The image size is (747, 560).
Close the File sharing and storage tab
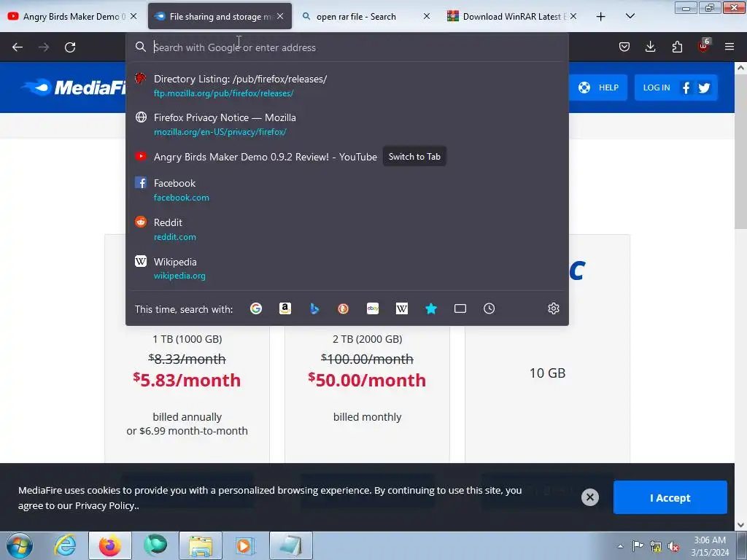280,16
